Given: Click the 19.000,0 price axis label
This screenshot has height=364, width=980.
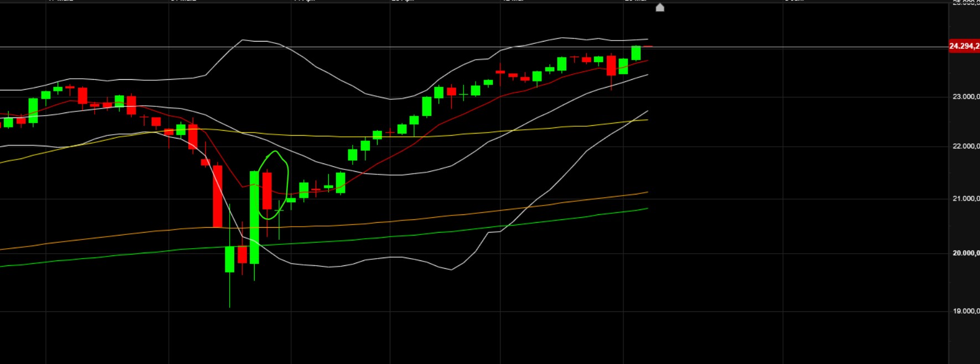Looking at the screenshot, I should 966,311.
